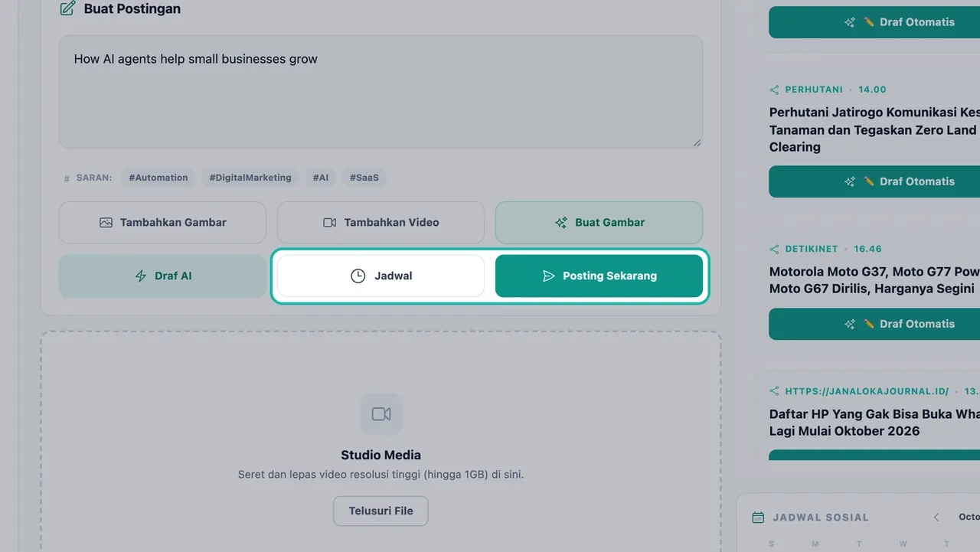Open the Perhutani Jatirogo Komunikasi article title
Image resolution: width=980 pixels, height=552 pixels.
coord(874,130)
